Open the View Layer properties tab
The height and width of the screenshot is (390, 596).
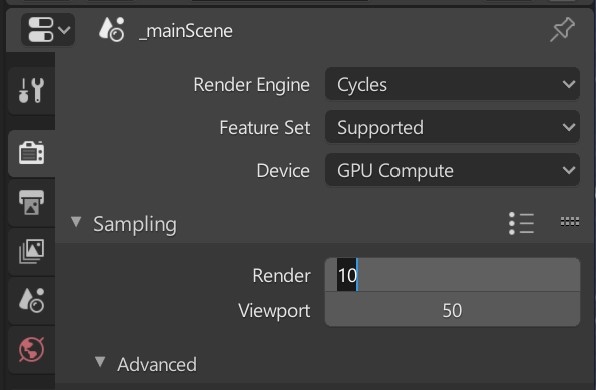click(32, 251)
